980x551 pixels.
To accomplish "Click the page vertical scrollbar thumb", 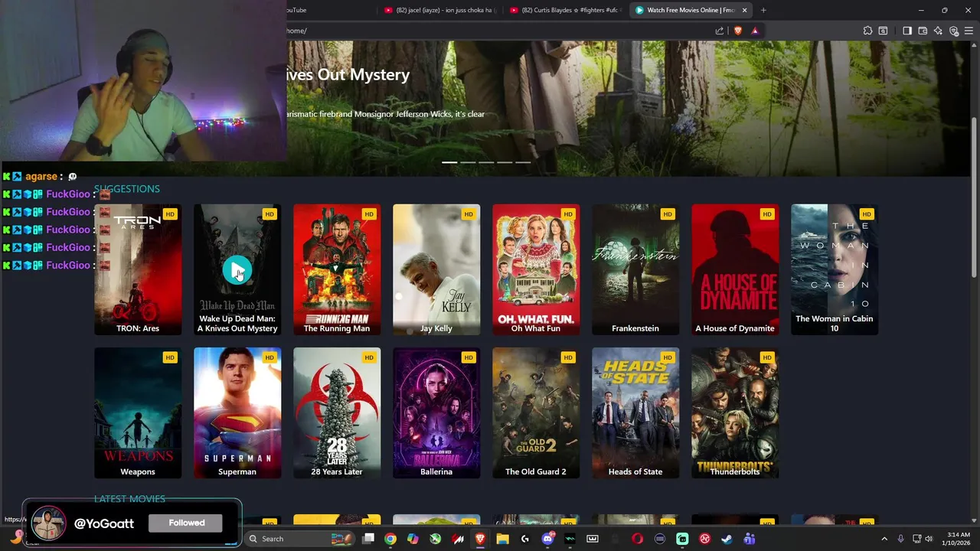I will pos(974,197).
